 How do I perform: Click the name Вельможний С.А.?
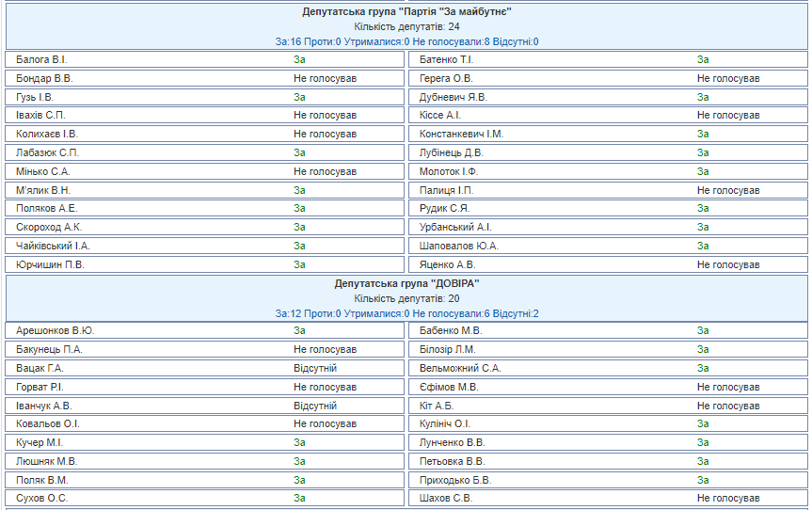point(460,368)
